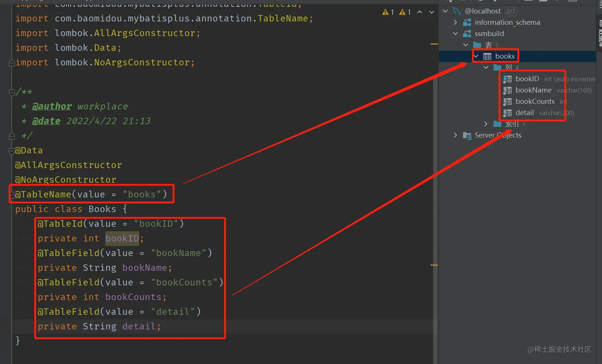
Task: Click the highlighted bookID field name
Action: (x=122, y=239)
